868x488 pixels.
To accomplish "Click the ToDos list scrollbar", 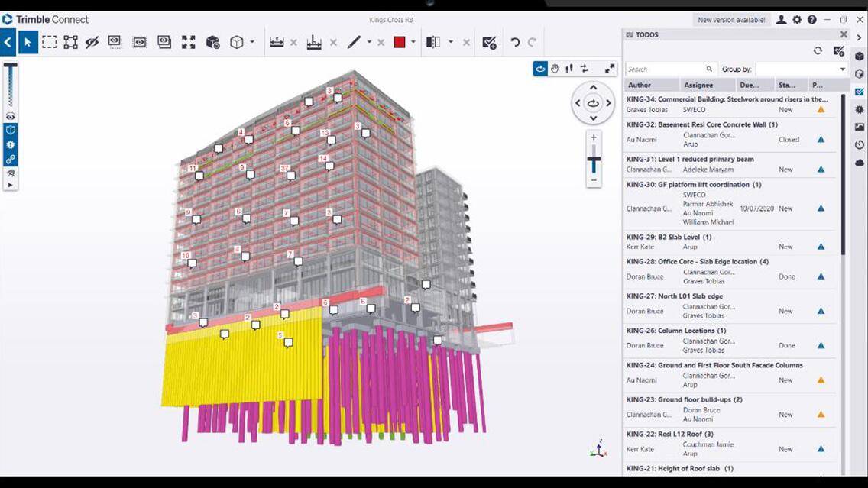I will (x=843, y=174).
